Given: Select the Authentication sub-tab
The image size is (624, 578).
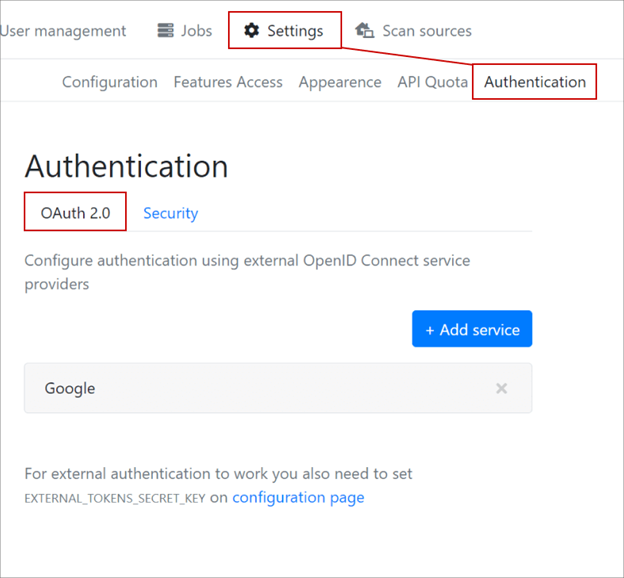Looking at the screenshot, I should click(x=535, y=82).
